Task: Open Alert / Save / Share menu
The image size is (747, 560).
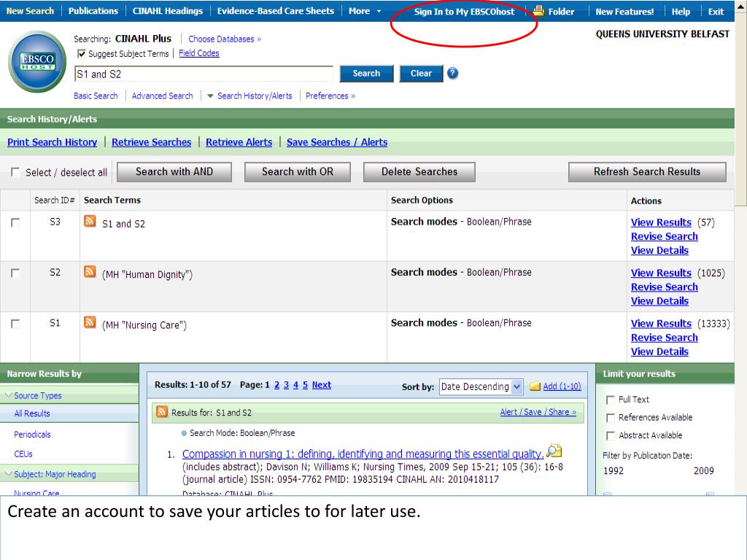Action: [538, 412]
